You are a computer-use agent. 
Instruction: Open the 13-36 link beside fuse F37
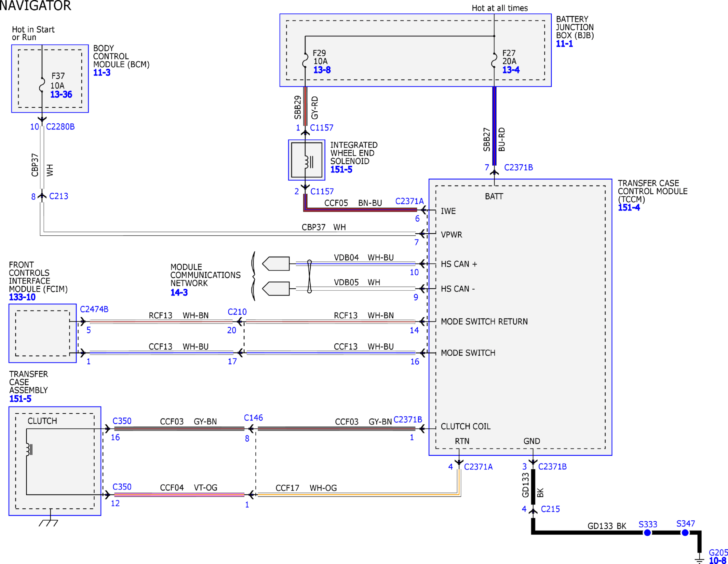[61, 94]
